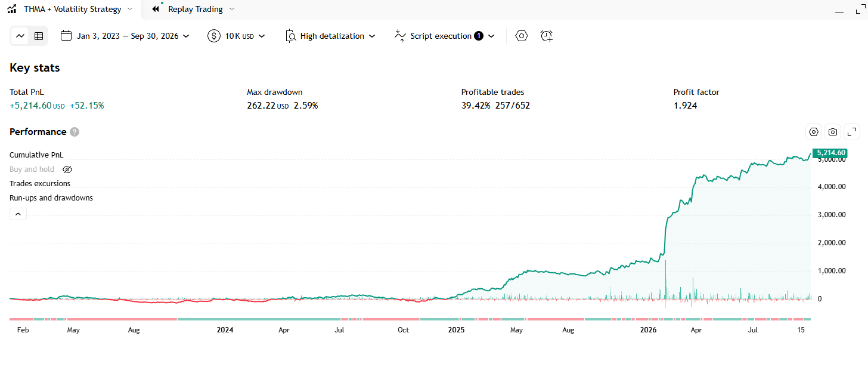868x367 pixels.
Task: Switch to the list of trades table view
Action: pos(39,36)
